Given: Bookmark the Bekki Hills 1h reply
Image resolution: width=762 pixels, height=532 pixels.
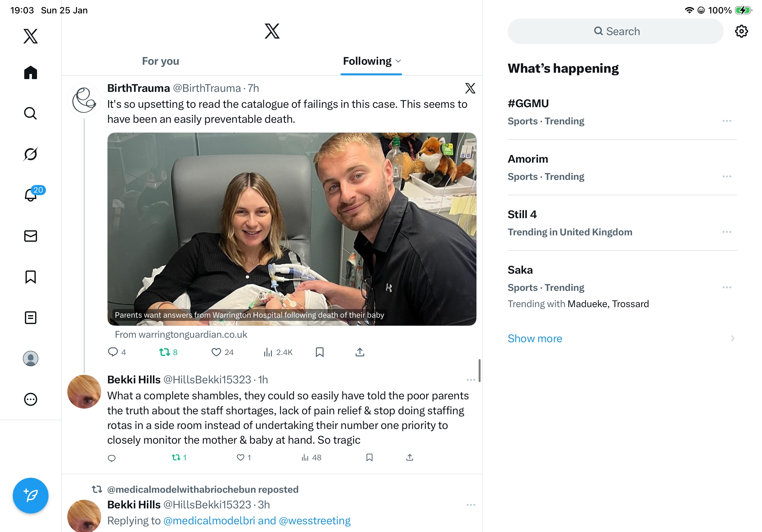Looking at the screenshot, I should tap(370, 458).
